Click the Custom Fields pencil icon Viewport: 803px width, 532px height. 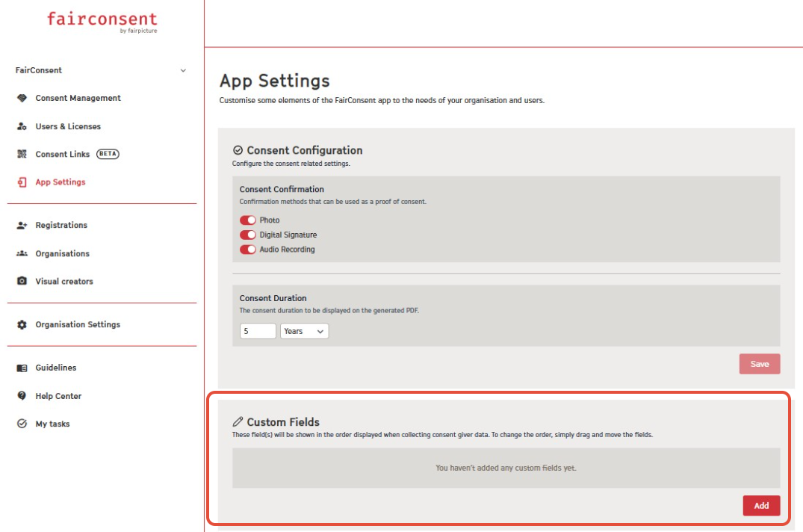click(x=238, y=422)
